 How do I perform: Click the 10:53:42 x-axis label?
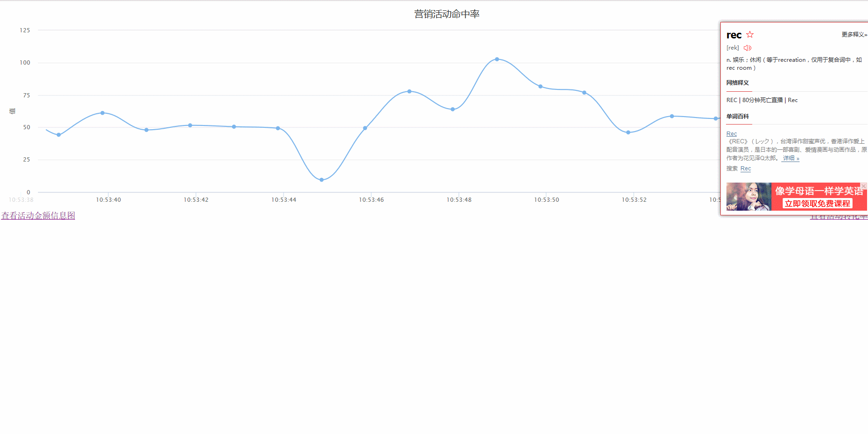tap(196, 200)
